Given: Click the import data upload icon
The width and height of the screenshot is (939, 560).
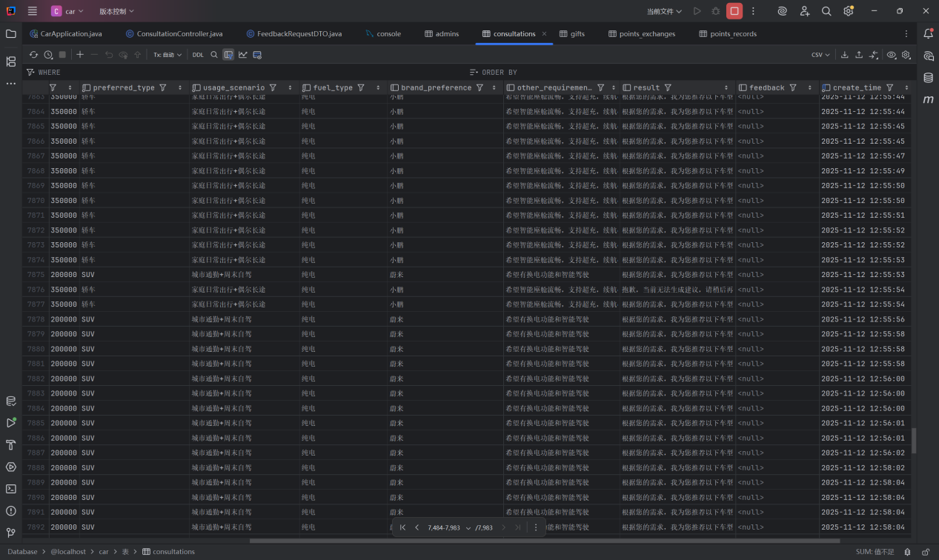Looking at the screenshot, I should pos(859,55).
